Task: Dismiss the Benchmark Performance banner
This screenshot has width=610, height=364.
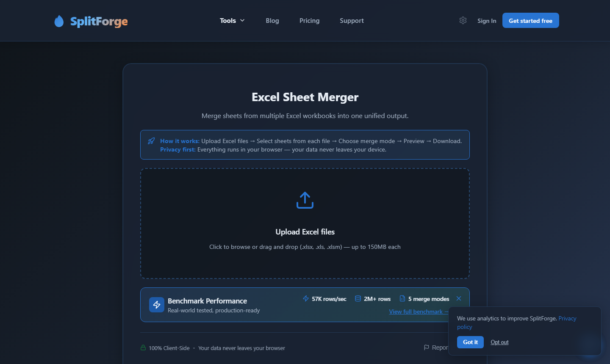Action: [459, 298]
